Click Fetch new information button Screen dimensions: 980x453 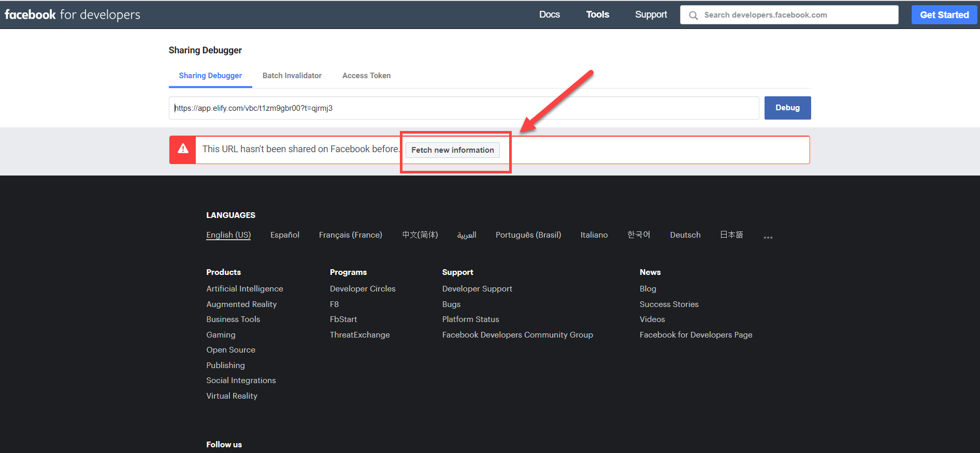pos(453,150)
